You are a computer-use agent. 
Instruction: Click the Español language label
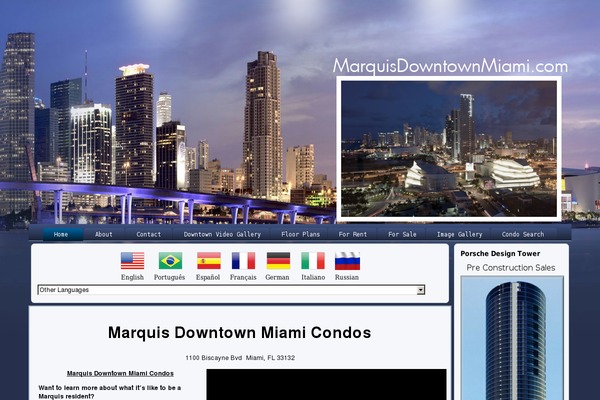(208, 277)
